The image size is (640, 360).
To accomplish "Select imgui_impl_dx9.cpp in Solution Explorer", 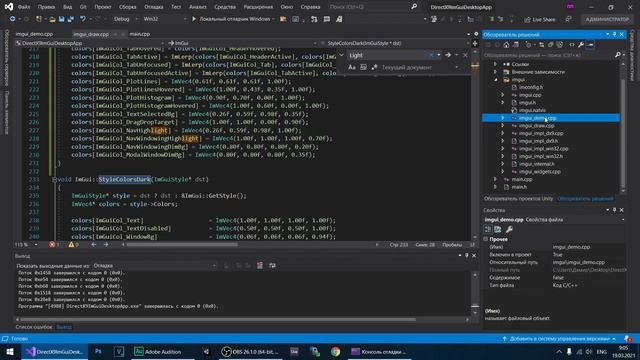I will point(541,133).
